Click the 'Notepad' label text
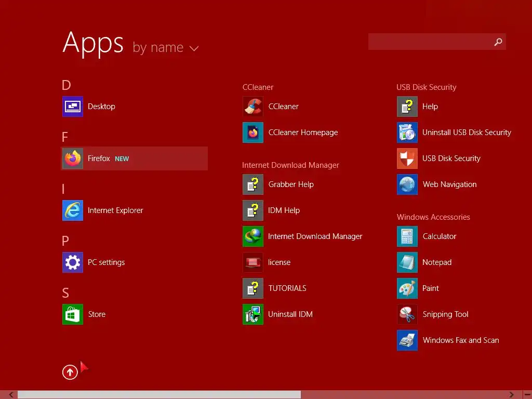Image resolution: width=532 pixels, height=399 pixels. tap(436, 262)
